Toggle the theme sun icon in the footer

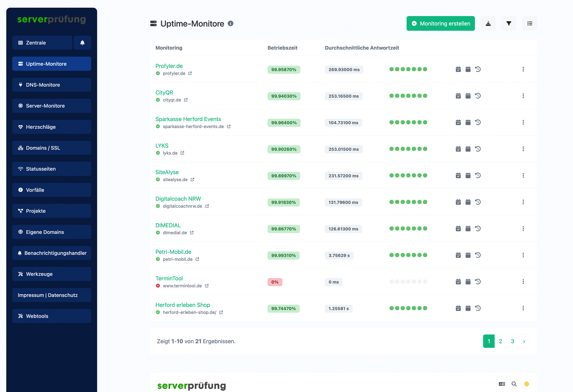click(x=526, y=384)
